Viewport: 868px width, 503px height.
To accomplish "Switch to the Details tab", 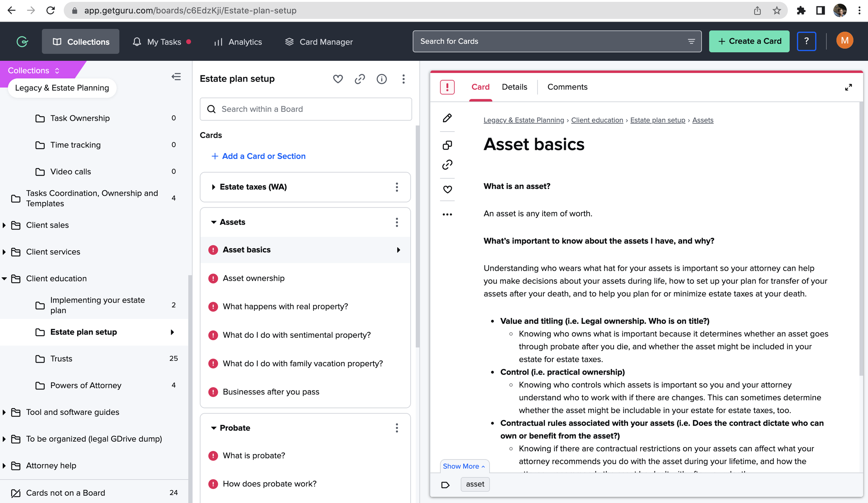I will (514, 87).
